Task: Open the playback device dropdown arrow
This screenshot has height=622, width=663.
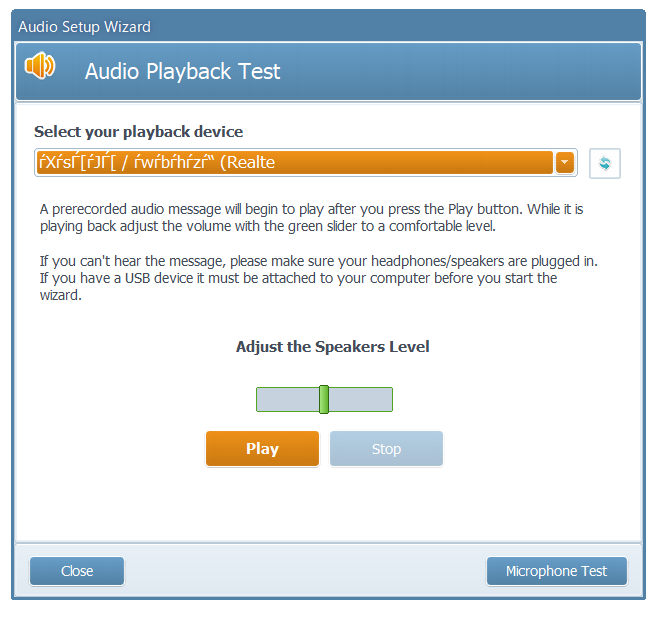Action: [x=565, y=163]
